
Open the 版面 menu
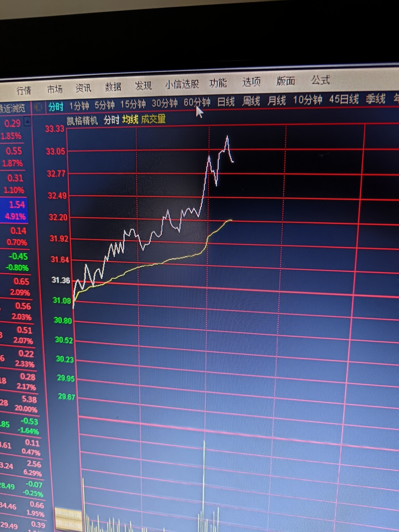(x=286, y=81)
